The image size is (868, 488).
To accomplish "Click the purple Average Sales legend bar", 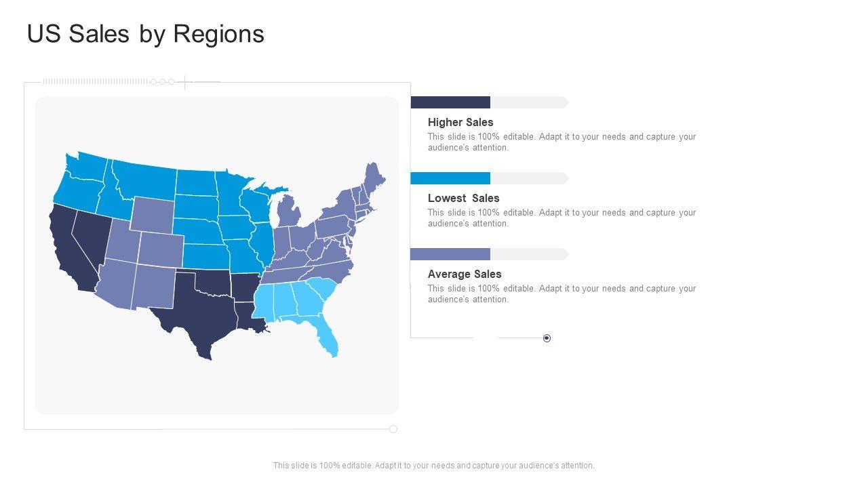I will click(450, 254).
